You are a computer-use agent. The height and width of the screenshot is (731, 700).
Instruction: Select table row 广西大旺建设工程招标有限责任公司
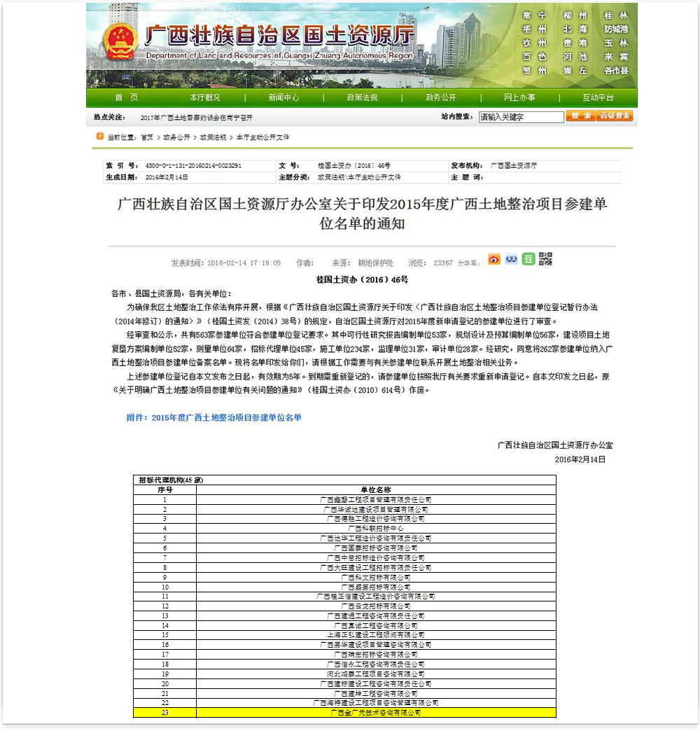click(x=345, y=568)
